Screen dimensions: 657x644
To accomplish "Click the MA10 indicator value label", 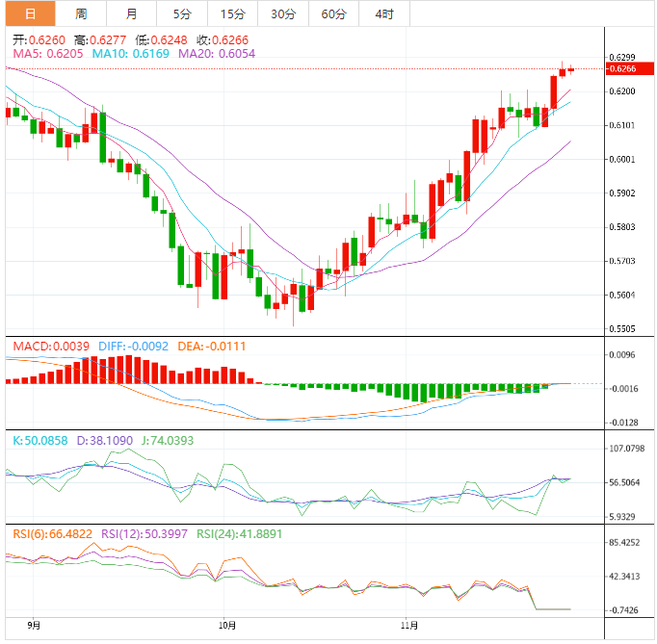I will [130, 55].
